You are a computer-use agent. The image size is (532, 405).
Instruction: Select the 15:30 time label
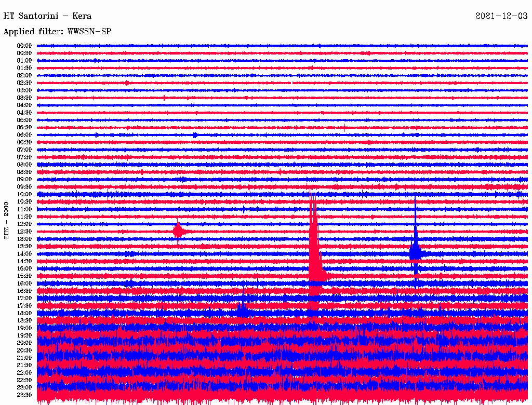(24, 276)
